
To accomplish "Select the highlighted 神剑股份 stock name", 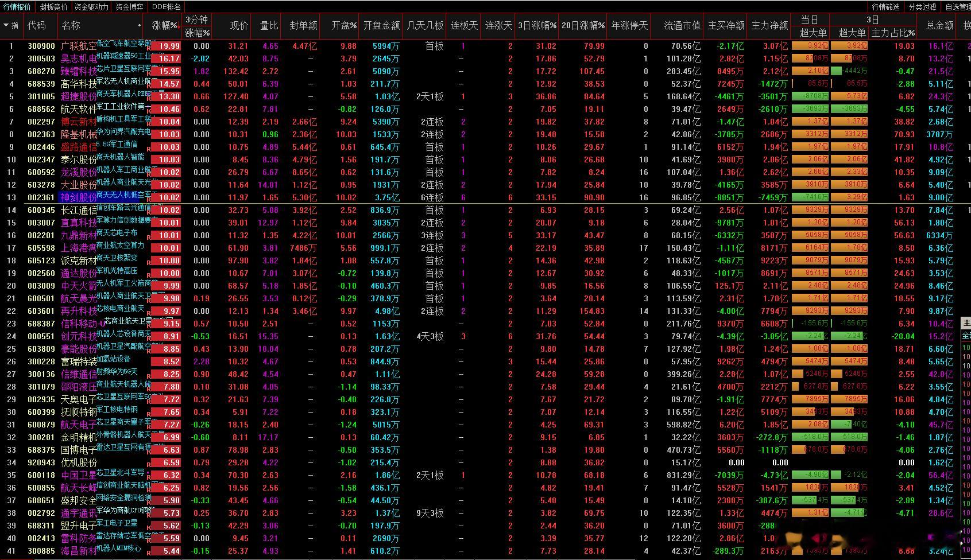I will tap(79, 197).
